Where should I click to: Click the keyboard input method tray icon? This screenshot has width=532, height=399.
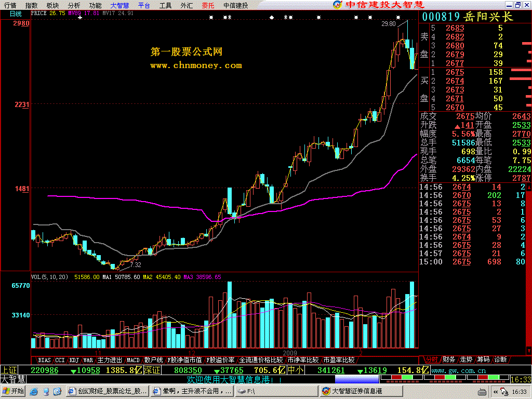click(482, 392)
